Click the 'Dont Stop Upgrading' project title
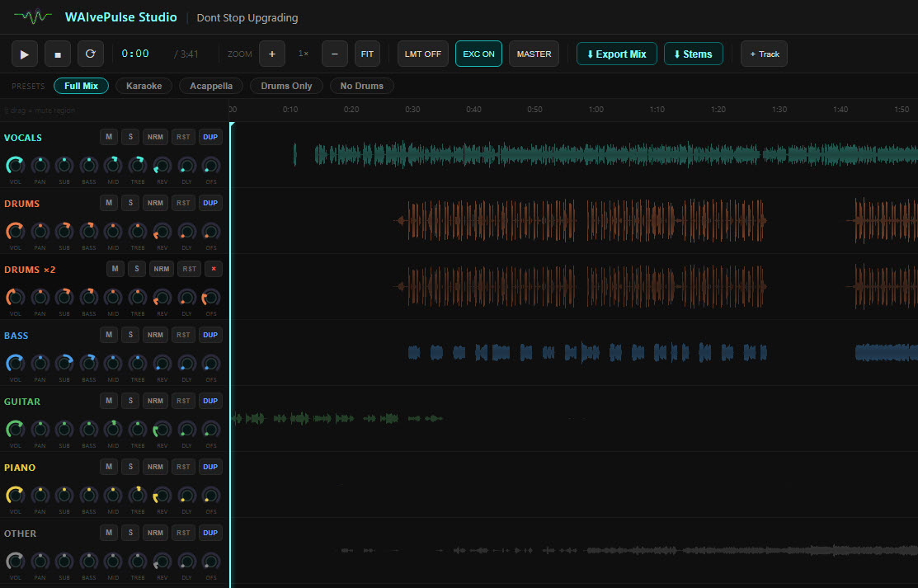This screenshot has width=918, height=588. tap(247, 17)
